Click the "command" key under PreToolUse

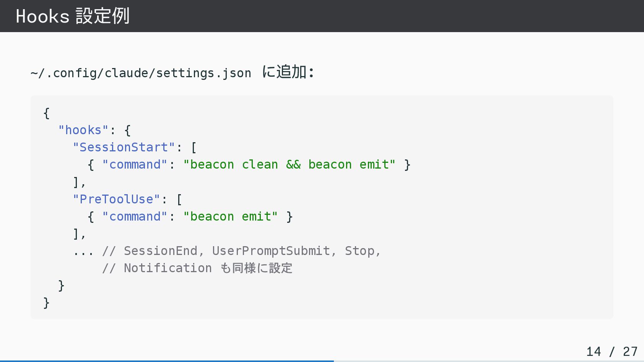tap(135, 216)
